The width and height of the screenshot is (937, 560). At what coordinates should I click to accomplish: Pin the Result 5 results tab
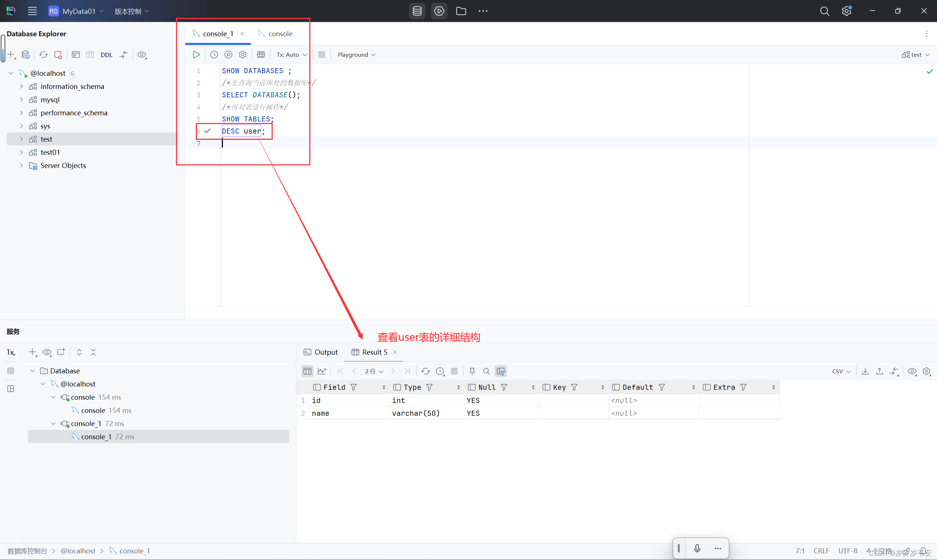(472, 372)
